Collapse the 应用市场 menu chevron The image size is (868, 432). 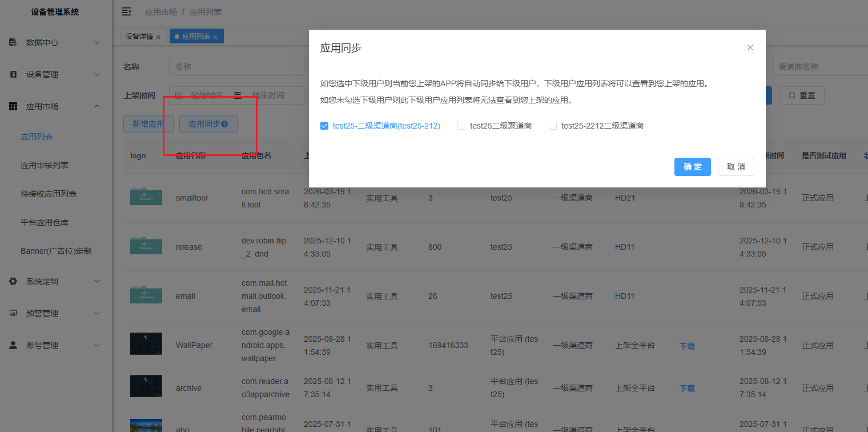tap(97, 106)
